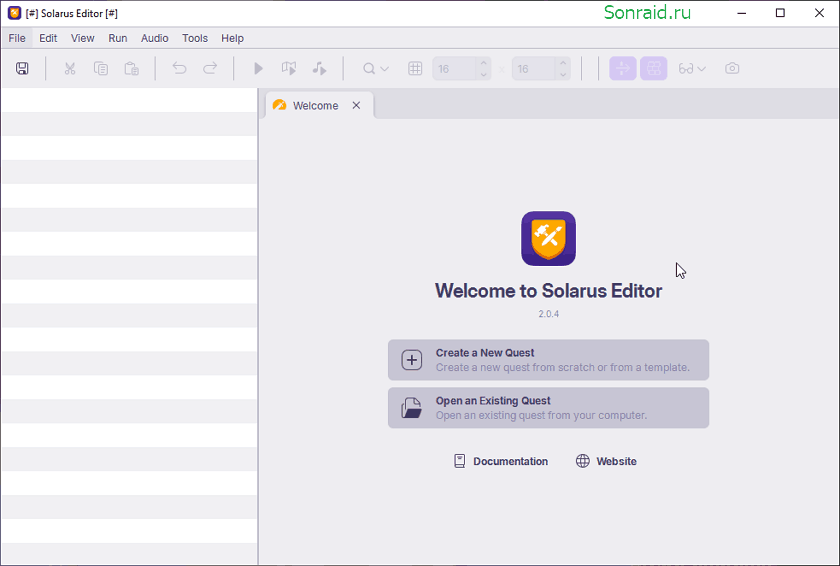This screenshot has width=840, height=566.
Task: Increase grid width with up arrow
Action: pos(483,63)
